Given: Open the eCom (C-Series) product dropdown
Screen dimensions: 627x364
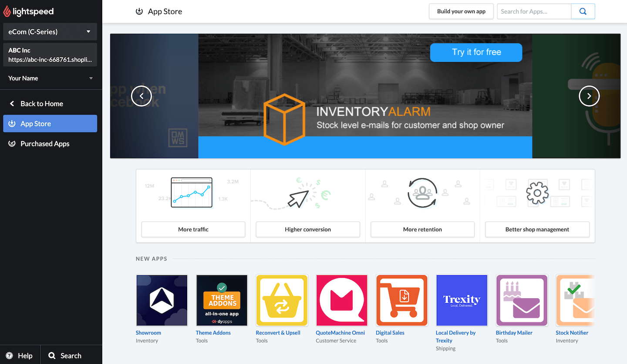Looking at the screenshot, I should coord(50,32).
